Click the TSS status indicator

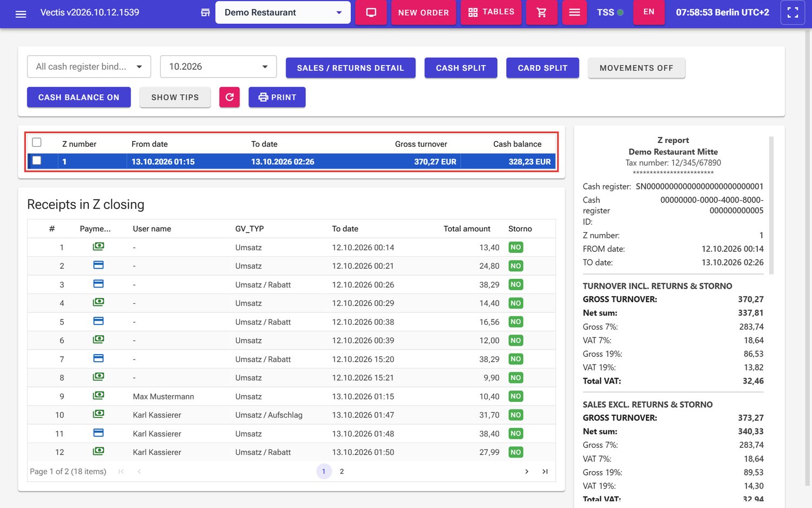tap(610, 12)
